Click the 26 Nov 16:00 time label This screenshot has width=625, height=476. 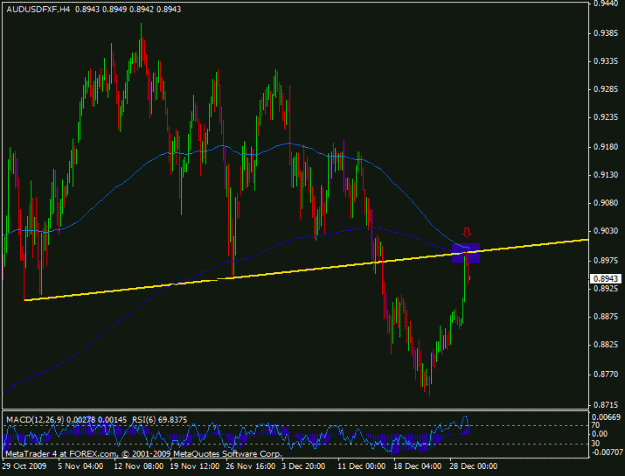[251, 466]
